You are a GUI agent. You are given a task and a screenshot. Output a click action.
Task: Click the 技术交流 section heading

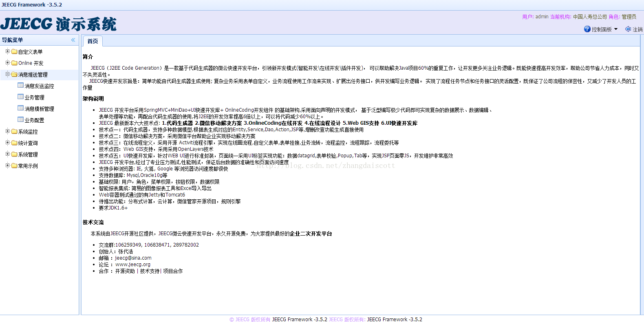click(x=93, y=222)
